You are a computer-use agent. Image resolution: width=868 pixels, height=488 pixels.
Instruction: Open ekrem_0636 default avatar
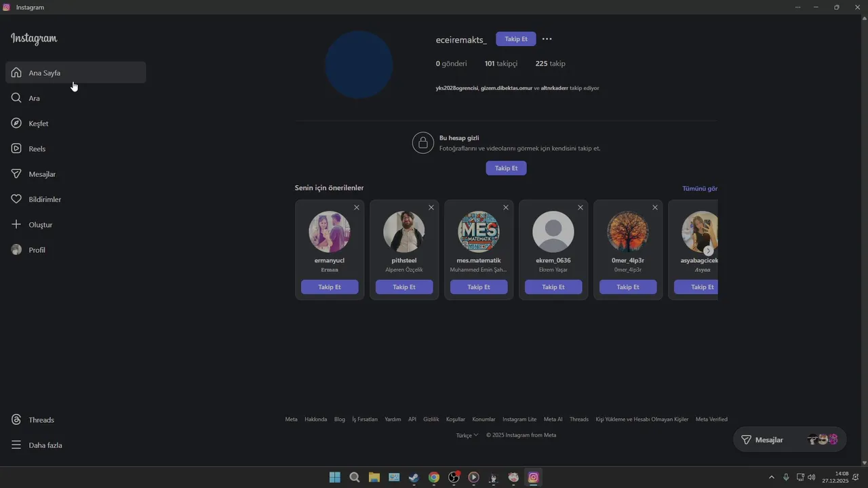pos(553,232)
